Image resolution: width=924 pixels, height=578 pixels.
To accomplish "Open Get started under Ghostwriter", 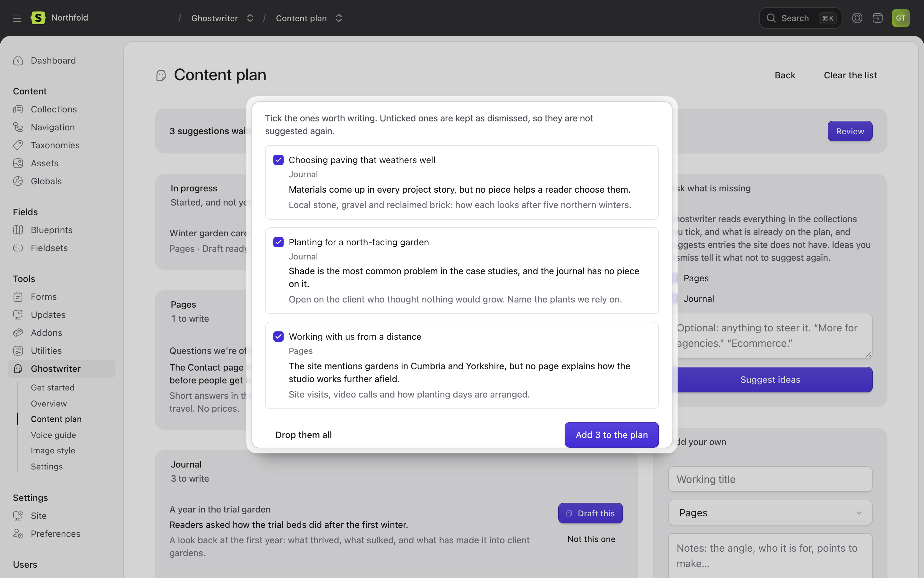I will (x=53, y=387).
